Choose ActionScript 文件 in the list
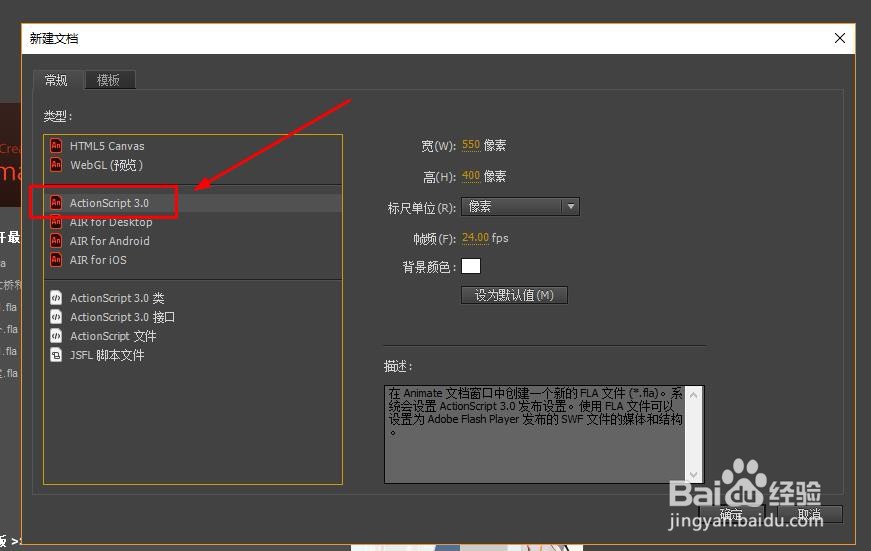871x551 pixels. click(193, 336)
